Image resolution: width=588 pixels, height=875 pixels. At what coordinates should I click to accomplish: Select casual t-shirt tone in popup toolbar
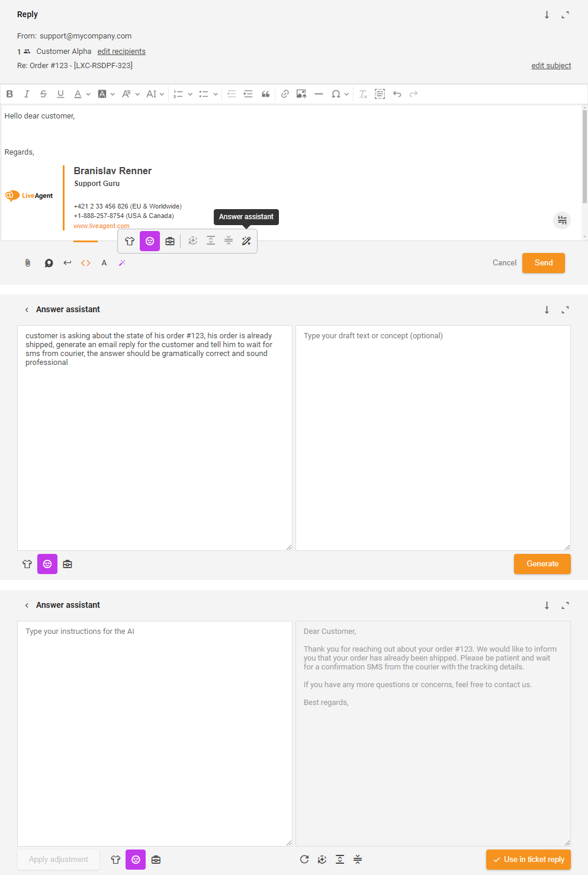pos(130,241)
